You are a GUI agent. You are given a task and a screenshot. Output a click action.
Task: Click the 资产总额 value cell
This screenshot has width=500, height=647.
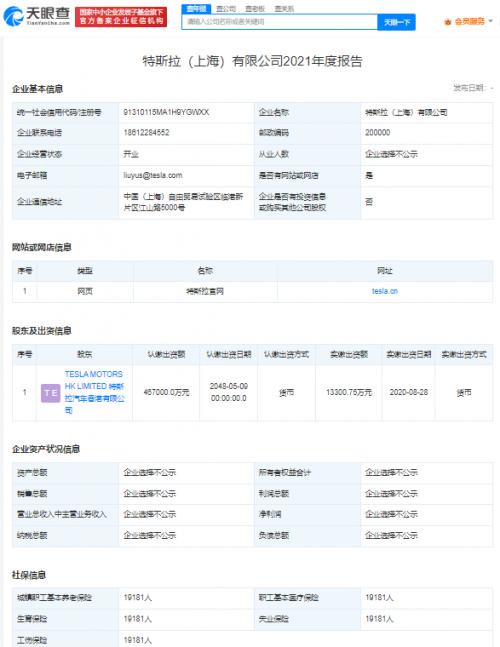[186, 472]
